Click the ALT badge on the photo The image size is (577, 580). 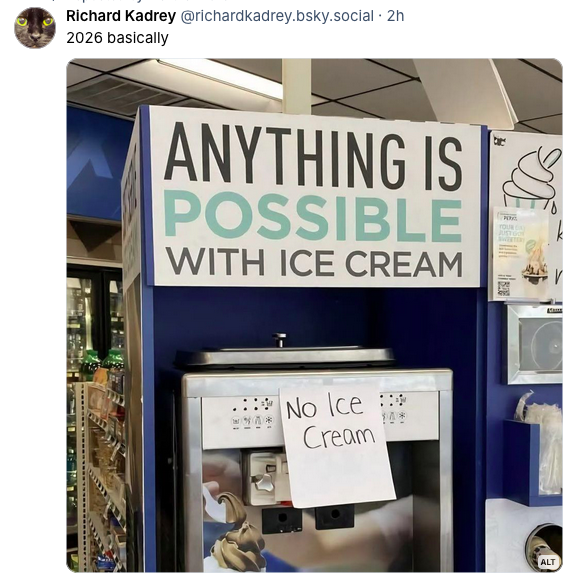tap(547, 562)
